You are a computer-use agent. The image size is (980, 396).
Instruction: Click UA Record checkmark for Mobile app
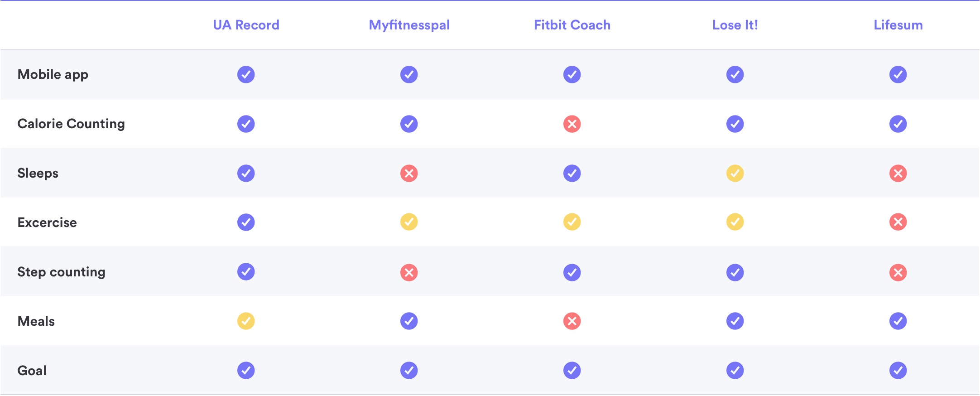(246, 74)
